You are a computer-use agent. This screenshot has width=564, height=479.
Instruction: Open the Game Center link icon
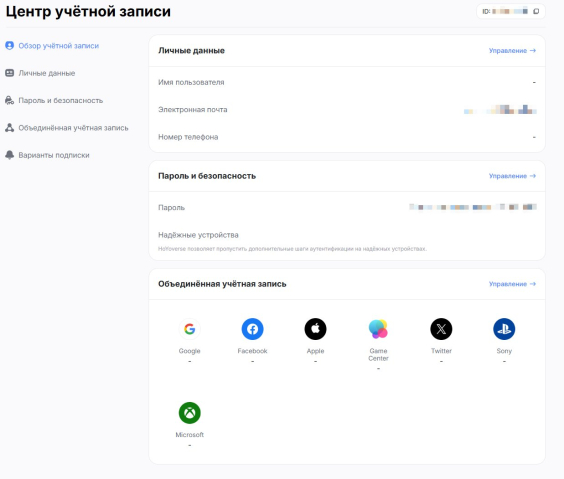coord(378,329)
